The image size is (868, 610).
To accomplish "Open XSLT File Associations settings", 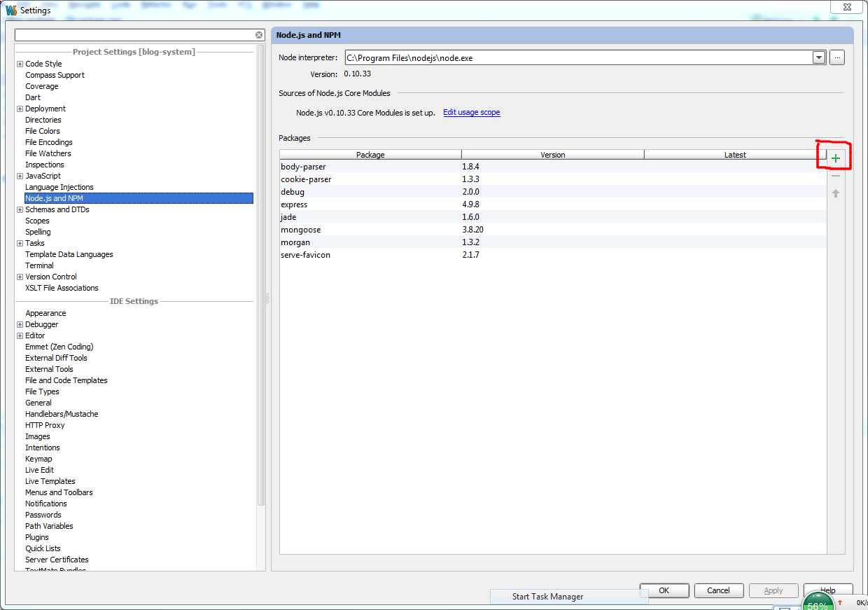I will click(x=62, y=288).
